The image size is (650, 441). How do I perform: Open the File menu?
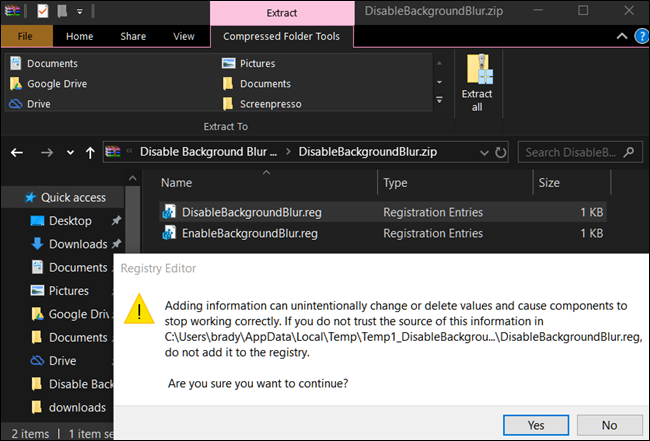[x=26, y=37]
